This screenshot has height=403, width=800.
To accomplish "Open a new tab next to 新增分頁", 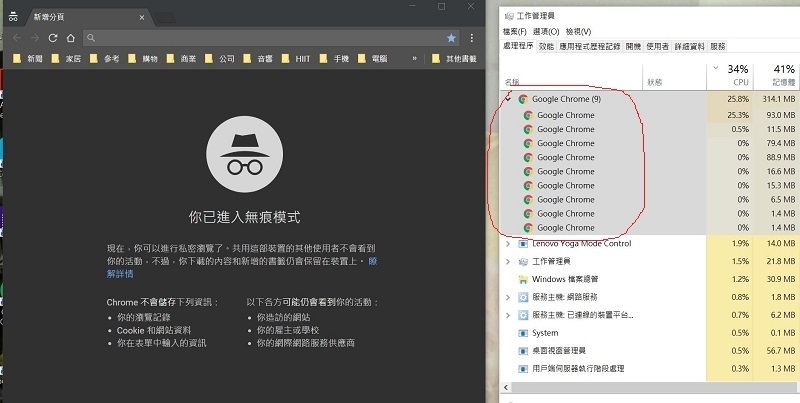I will coord(165,18).
